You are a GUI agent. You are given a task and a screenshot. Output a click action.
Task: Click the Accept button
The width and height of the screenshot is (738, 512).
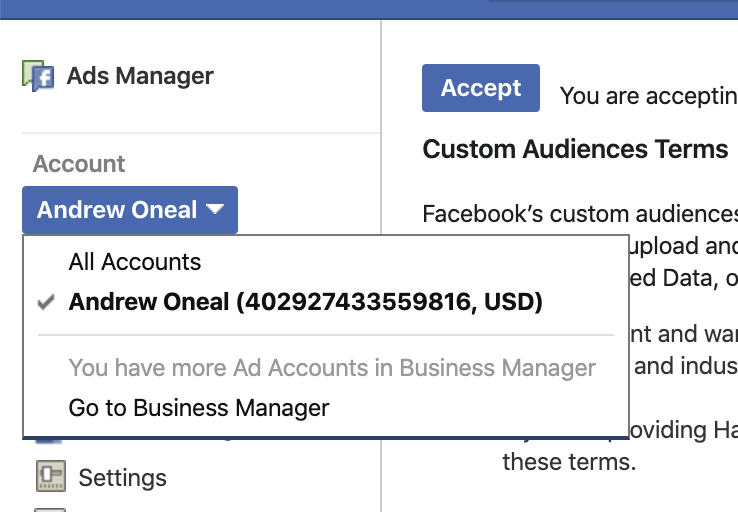[481, 88]
